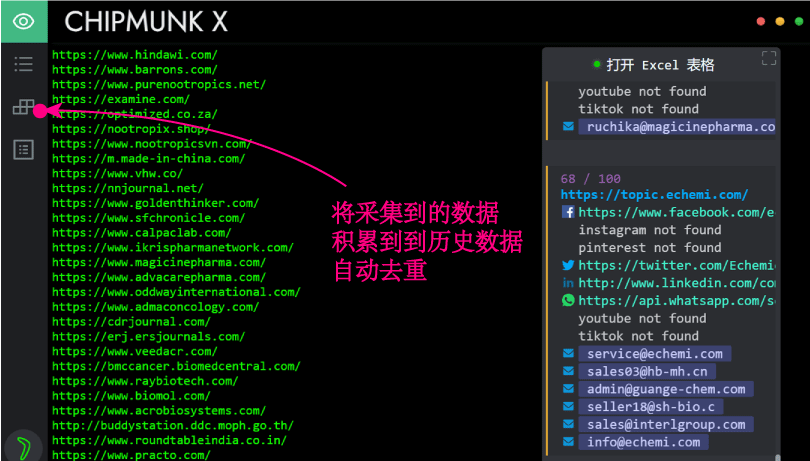
Task: Click URL https://m.made-in-china.com/
Action: [149, 158]
